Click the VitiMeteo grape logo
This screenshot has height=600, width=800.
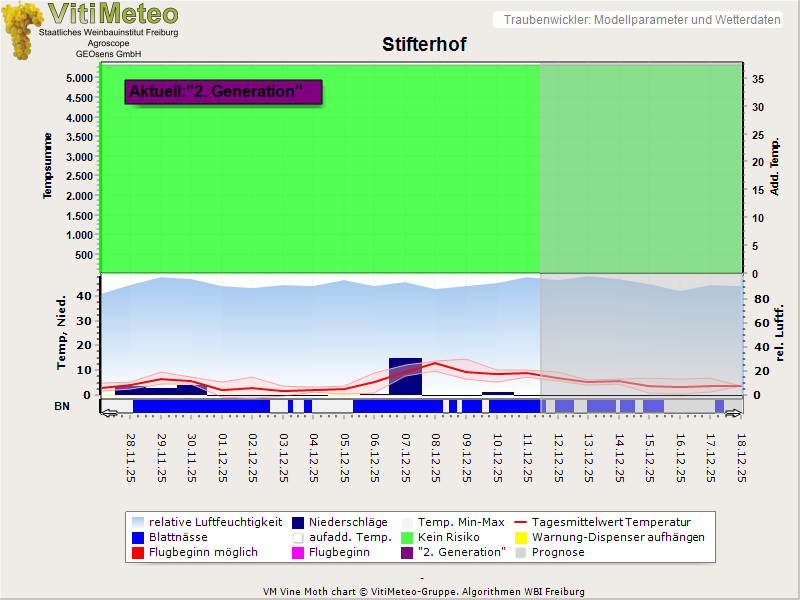coord(21,28)
